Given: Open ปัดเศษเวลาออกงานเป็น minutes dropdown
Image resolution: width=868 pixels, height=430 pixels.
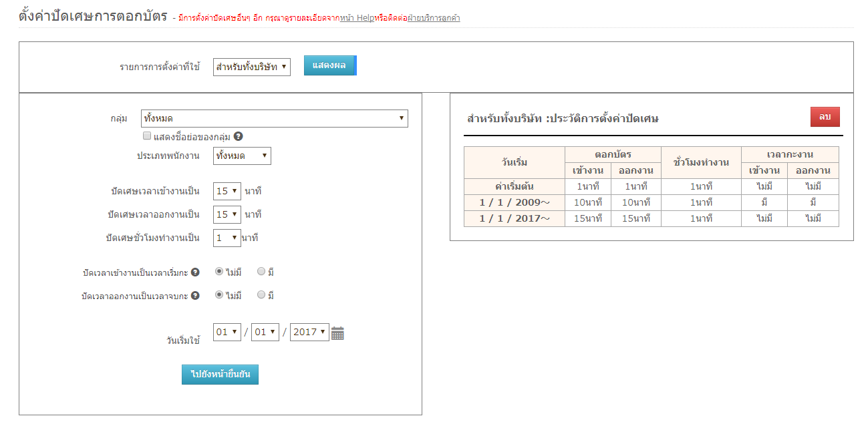Looking at the screenshot, I should tap(227, 214).
